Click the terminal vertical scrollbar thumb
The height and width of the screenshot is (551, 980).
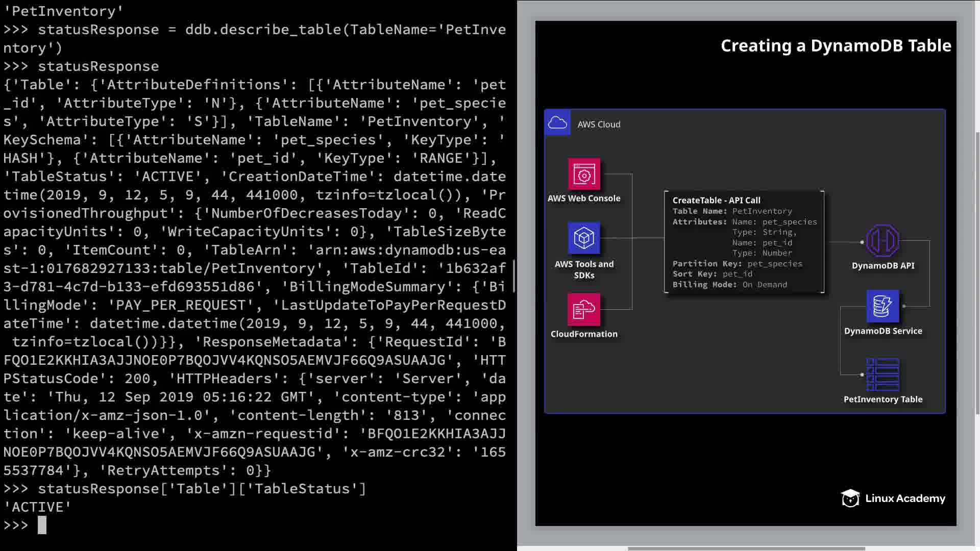(514, 275)
